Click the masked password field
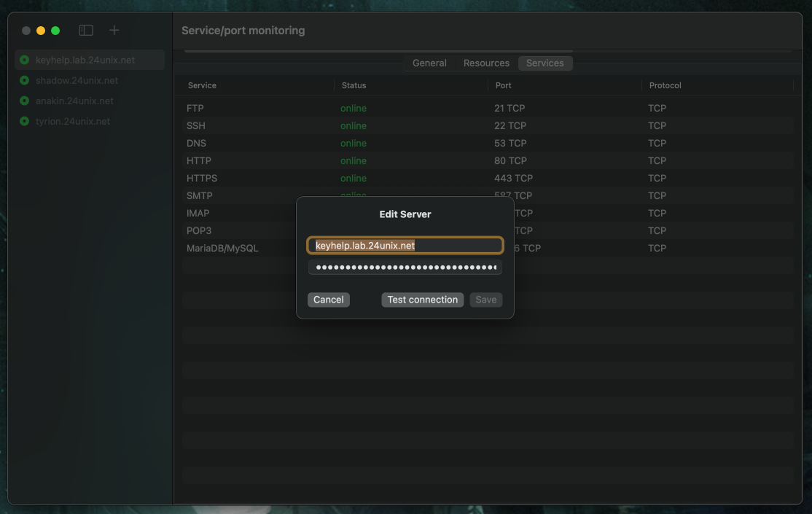This screenshot has width=812, height=514. tap(405, 268)
